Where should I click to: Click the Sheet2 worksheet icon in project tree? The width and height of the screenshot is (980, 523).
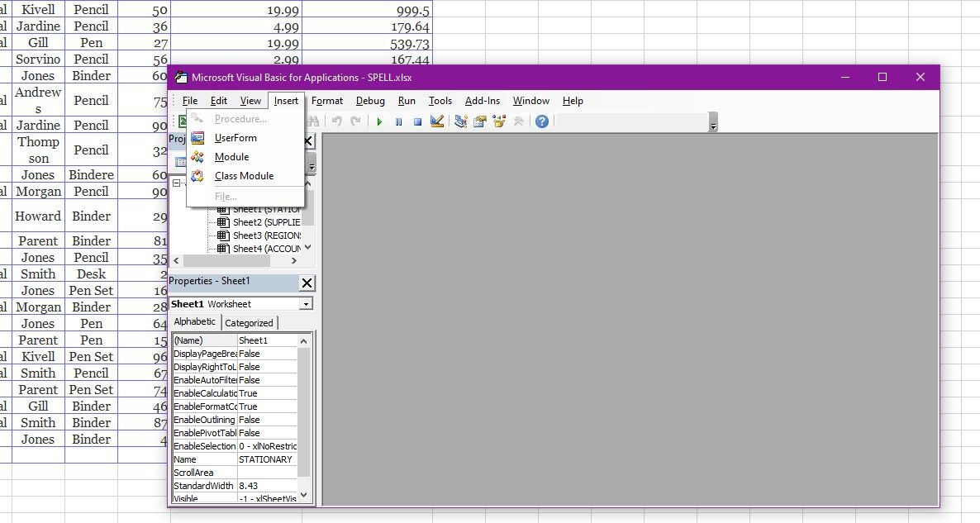tap(223, 222)
